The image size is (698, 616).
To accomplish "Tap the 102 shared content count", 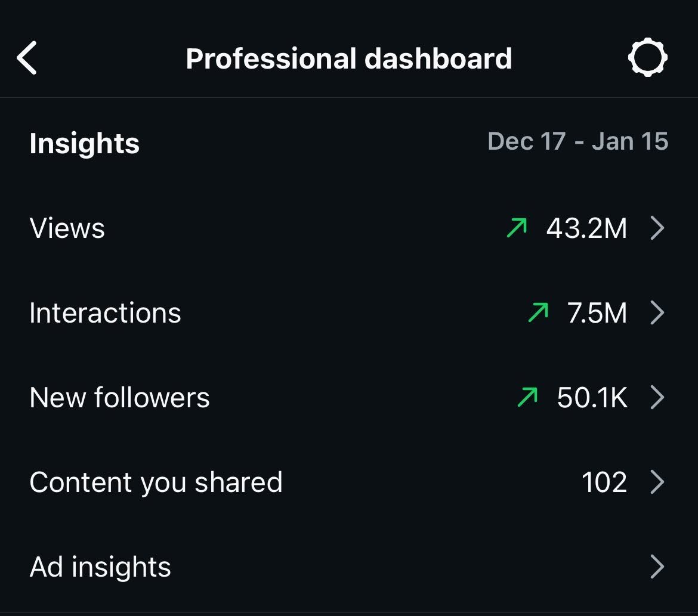I will (604, 482).
